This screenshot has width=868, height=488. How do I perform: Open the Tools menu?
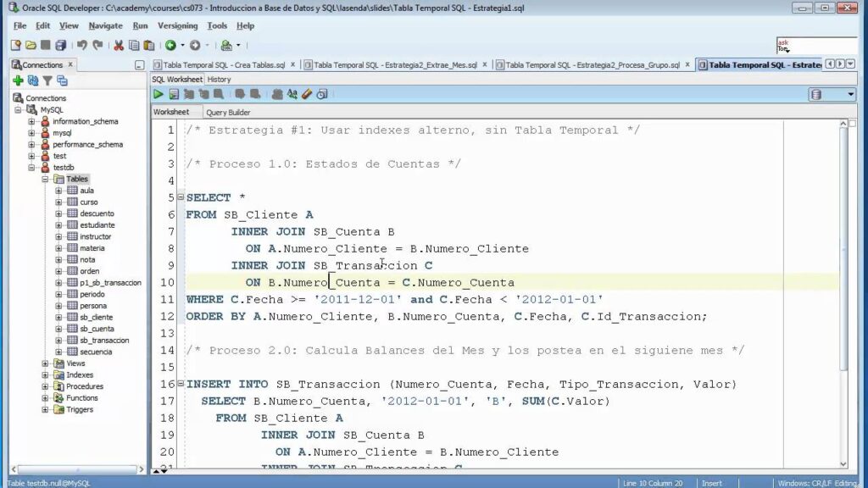[217, 26]
